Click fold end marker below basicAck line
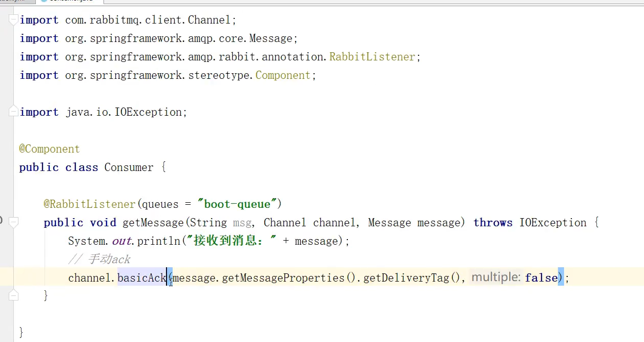 tap(14, 295)
